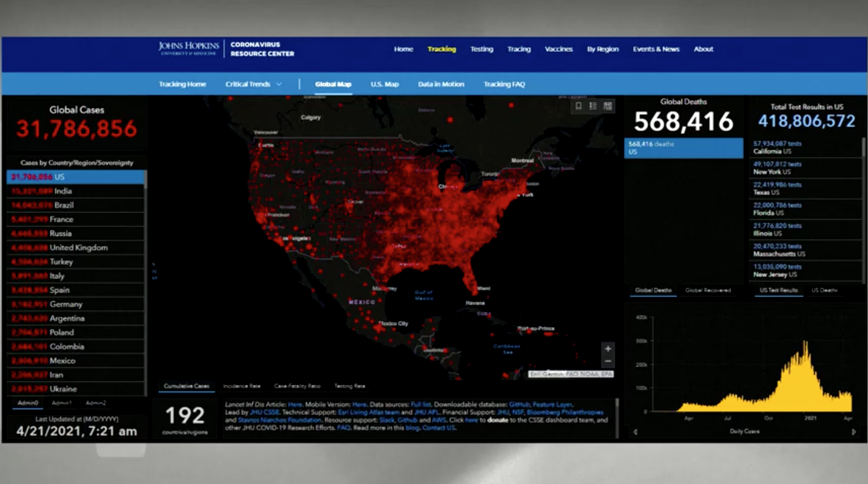The image size is (868, 484).
Task: Open the Contact US link
Action: 438,428
